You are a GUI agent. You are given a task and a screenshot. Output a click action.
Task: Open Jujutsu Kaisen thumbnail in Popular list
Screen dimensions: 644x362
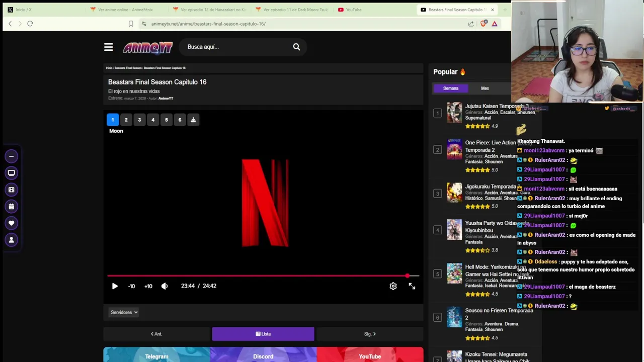tap(454, 113)
